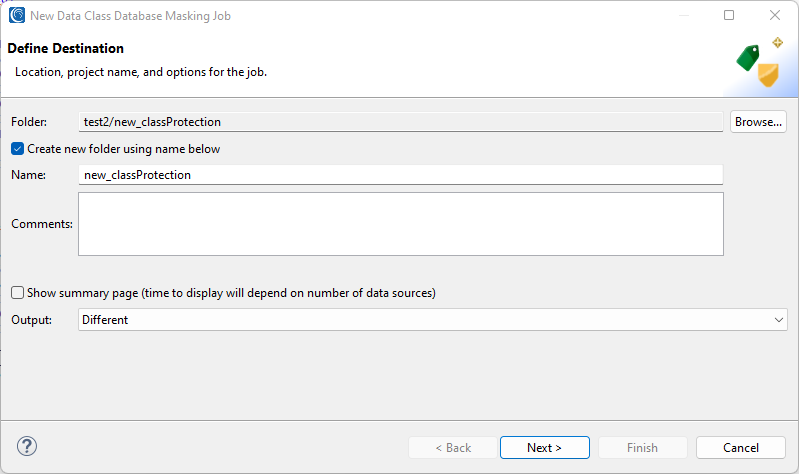Proceed with the Next button
Screen dimensions: 799x474
545,447
